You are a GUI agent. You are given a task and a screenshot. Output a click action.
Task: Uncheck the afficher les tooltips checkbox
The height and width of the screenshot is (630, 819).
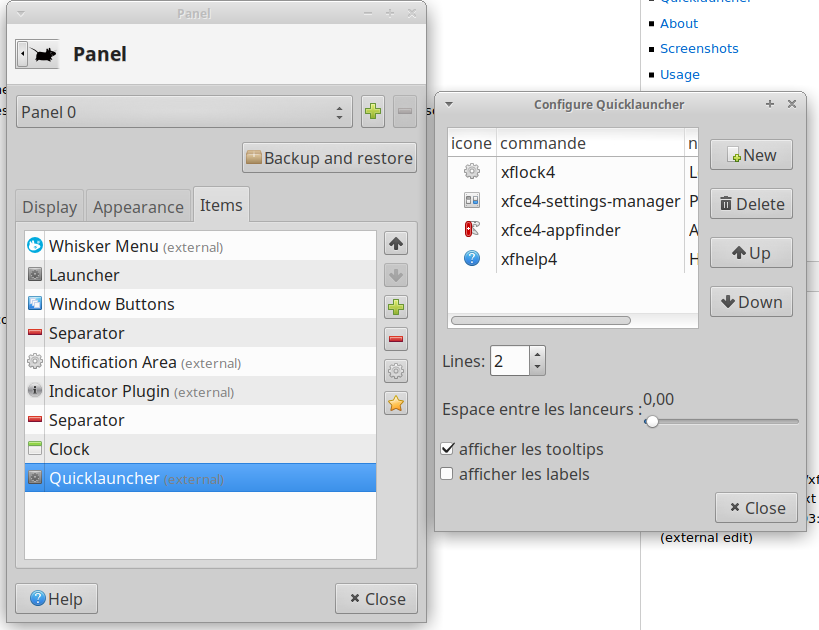coord(447,449)
